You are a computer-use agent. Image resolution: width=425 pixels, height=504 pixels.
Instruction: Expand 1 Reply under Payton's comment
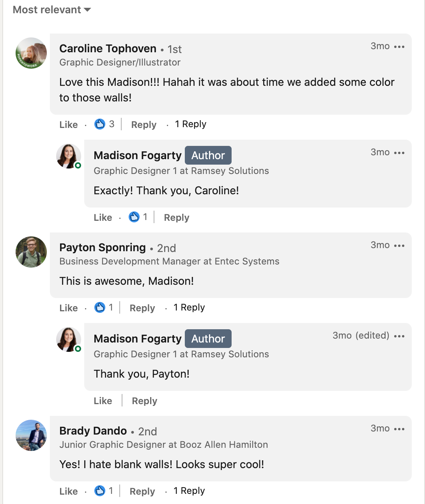point(189,307)
